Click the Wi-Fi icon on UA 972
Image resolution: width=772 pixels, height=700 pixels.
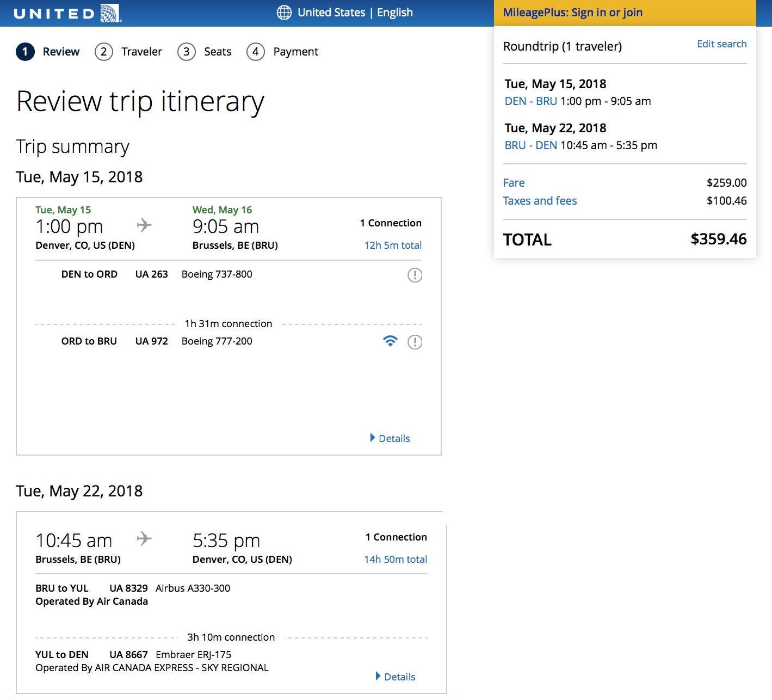coord(390,341)
